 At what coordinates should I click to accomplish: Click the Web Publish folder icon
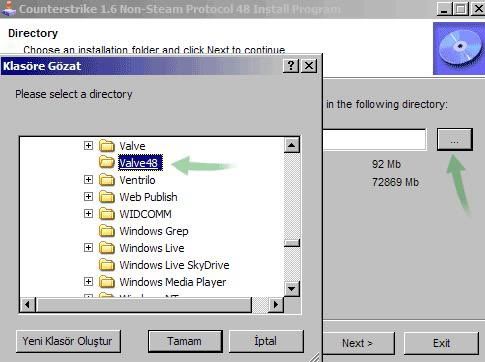[x=107, y=197]
